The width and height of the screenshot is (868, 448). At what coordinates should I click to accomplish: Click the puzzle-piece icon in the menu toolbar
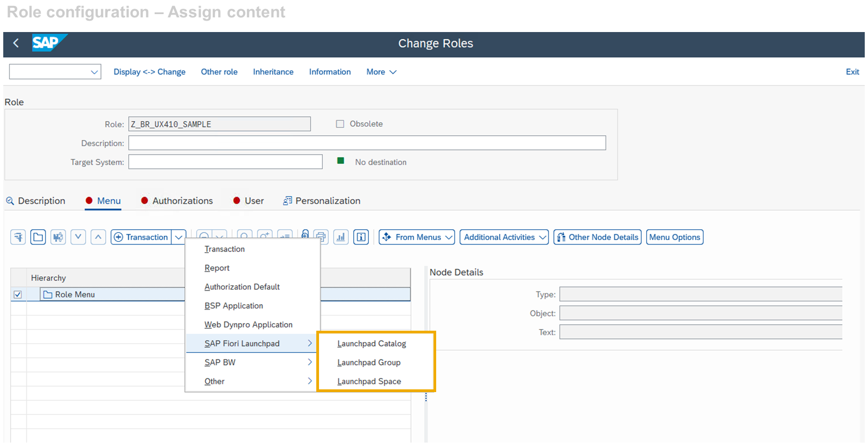(58, 237)
